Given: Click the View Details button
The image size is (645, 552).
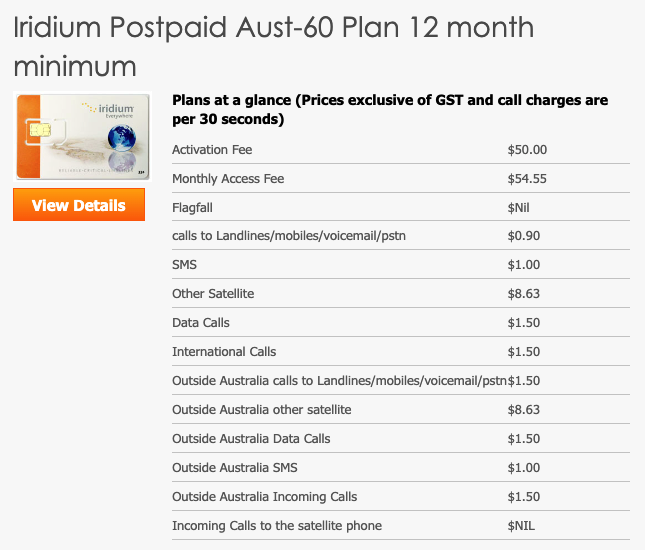Looking at the screenshot, I should [x=79, y=205].
